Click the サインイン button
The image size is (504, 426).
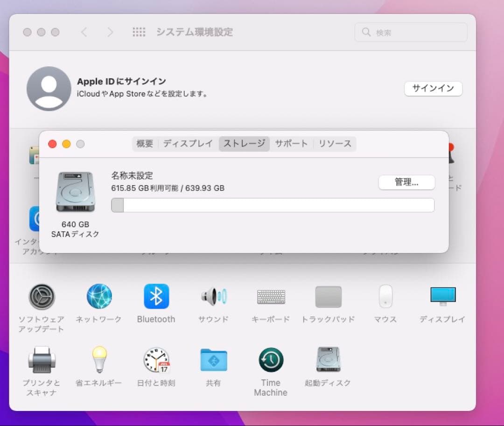pos(433,88)
